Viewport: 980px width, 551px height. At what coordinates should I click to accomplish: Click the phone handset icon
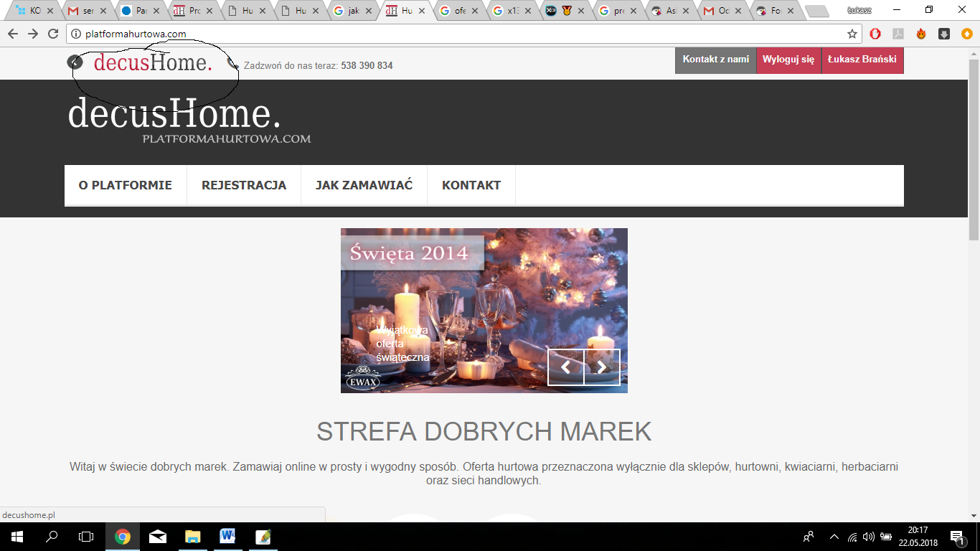pos(232,63)
